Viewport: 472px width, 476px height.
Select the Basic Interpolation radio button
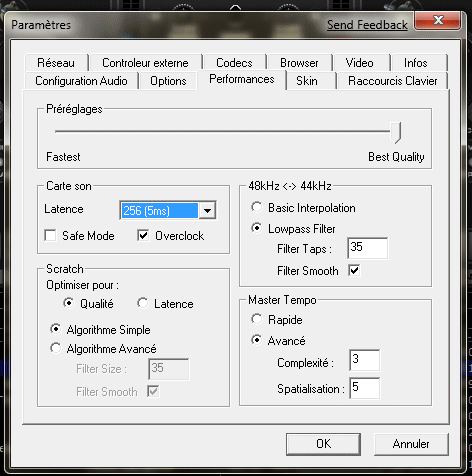pyautogui.click(x=256, y=207)
